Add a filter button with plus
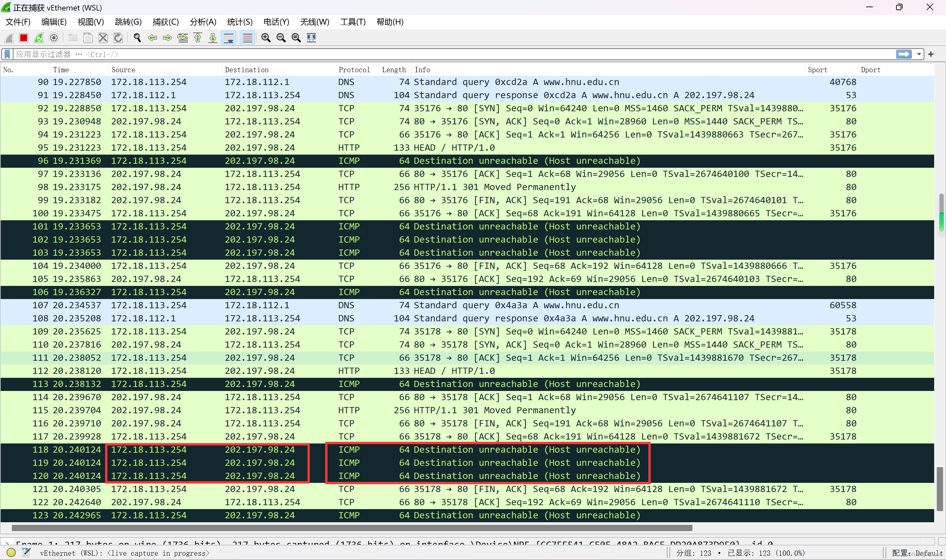The height and width of the screenshot is (560, 946). click(931, 54)
